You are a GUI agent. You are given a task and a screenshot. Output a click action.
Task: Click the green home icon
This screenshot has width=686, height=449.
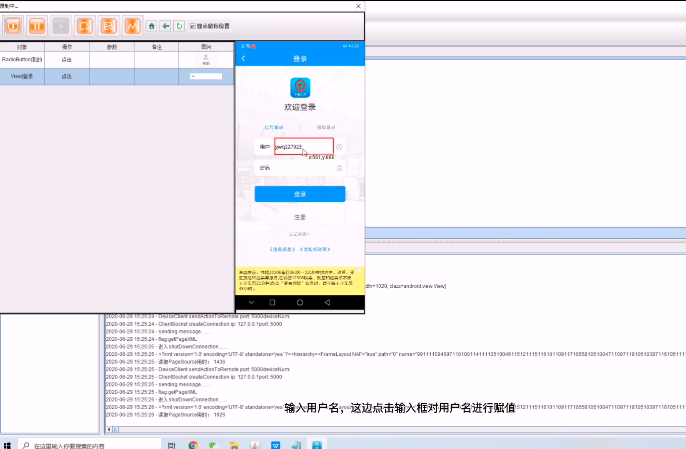[151, 26]
